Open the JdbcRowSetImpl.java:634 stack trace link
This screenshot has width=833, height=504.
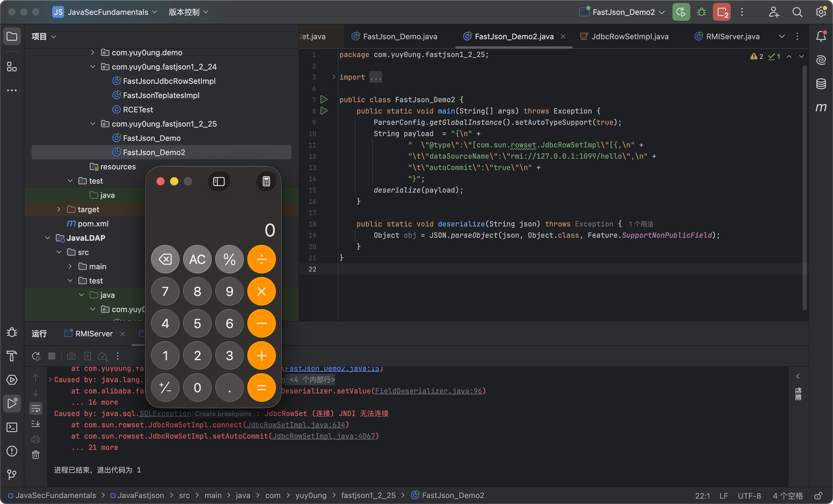click(296, 425)
